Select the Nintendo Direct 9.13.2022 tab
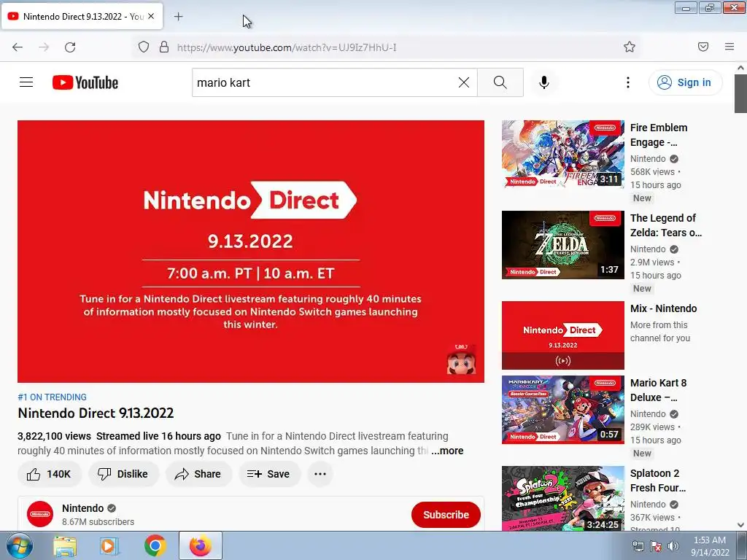The image size is (747, 560). (82, 17)
